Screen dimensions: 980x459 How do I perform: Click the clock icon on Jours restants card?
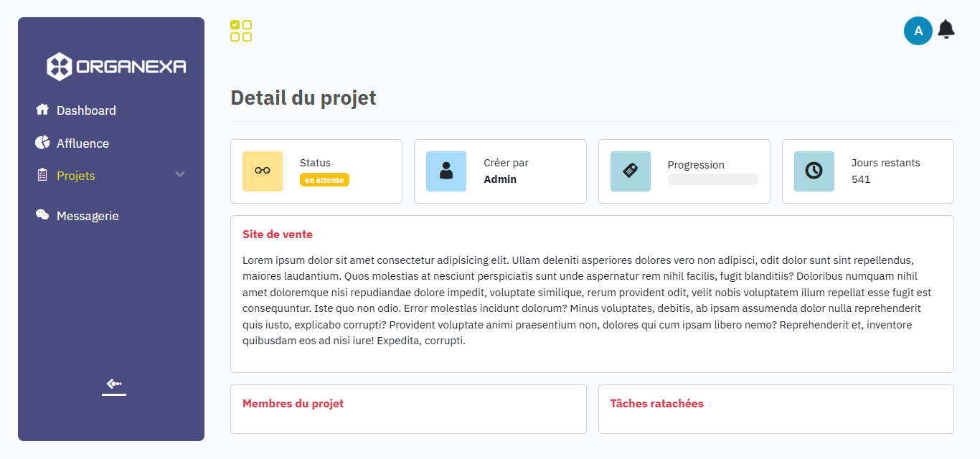[x=814, y=171]
